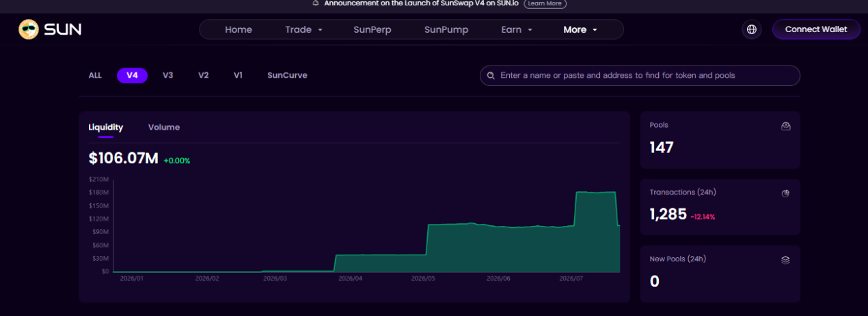The image size is (868, 316).
Task: Click the Connect Wallet button
Action: [x=816, y=29]
